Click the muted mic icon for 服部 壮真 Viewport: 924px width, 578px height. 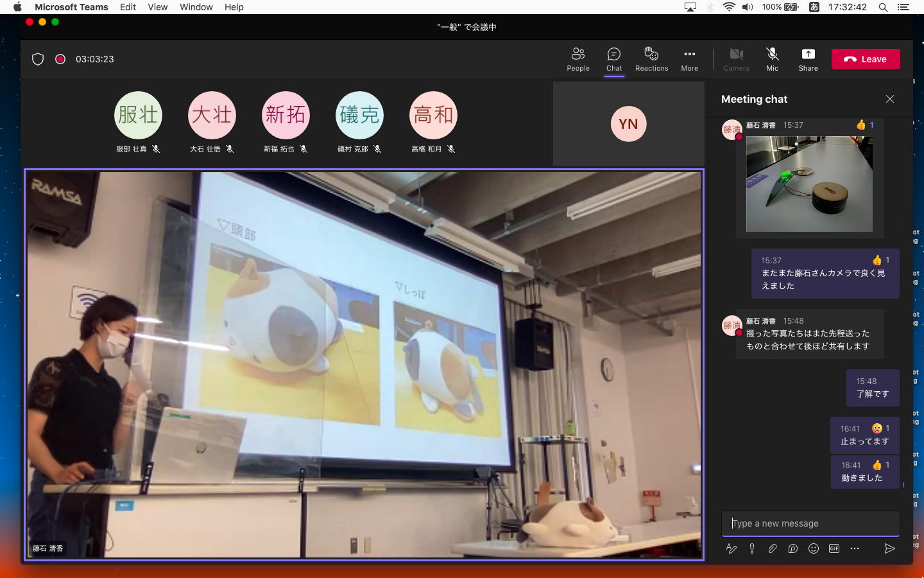pos(156,149)
